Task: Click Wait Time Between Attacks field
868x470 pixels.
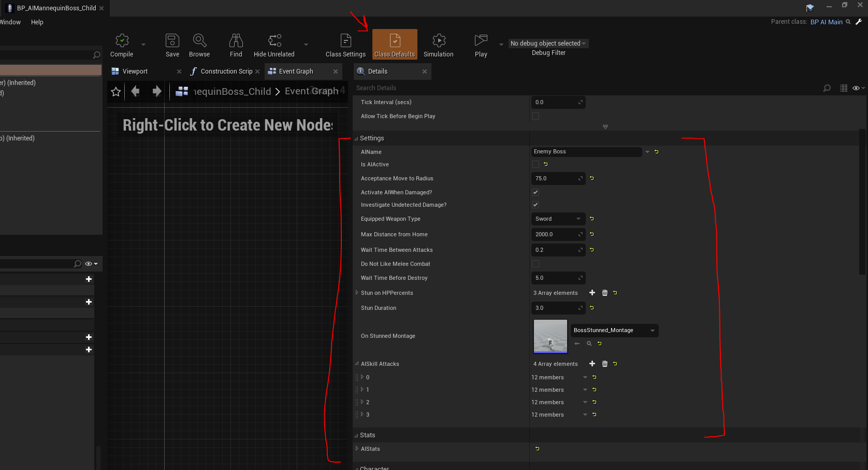Action: (558, 250)
